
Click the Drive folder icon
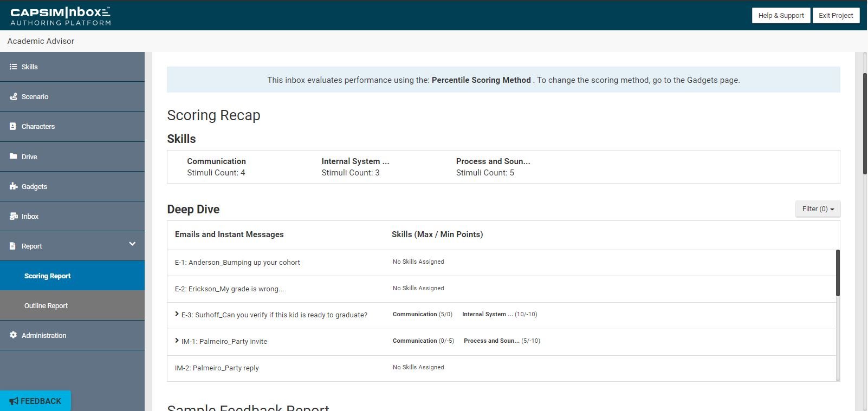click(x=13, y=156)
